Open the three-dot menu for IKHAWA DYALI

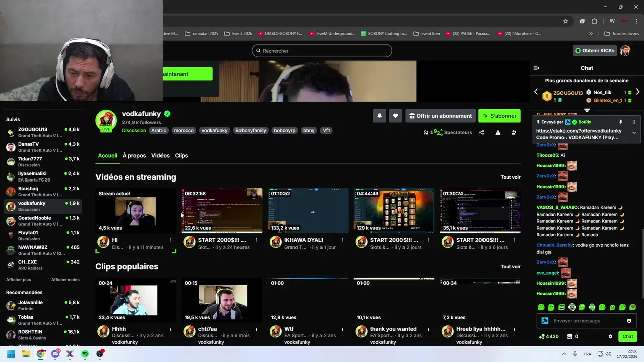[342, 240]
